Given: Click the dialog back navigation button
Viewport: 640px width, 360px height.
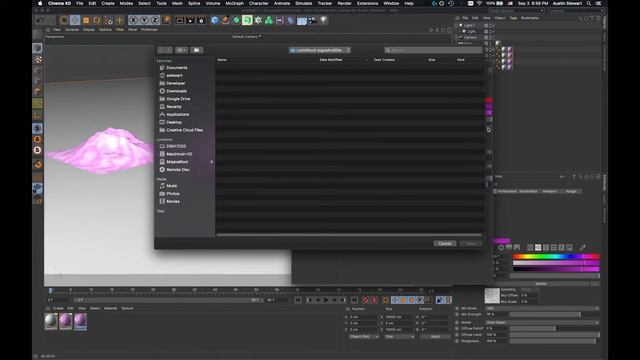Looking at the screenshot, I should 162,50.
